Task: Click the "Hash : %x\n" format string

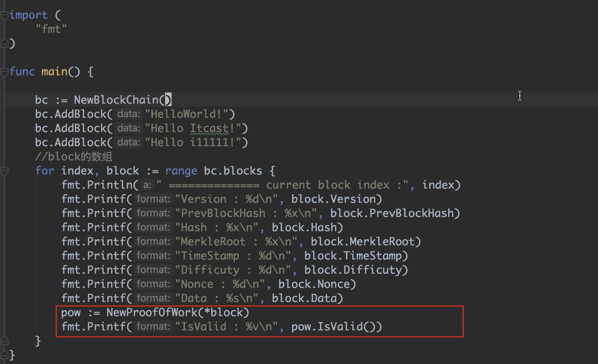Action: (216, 227)
